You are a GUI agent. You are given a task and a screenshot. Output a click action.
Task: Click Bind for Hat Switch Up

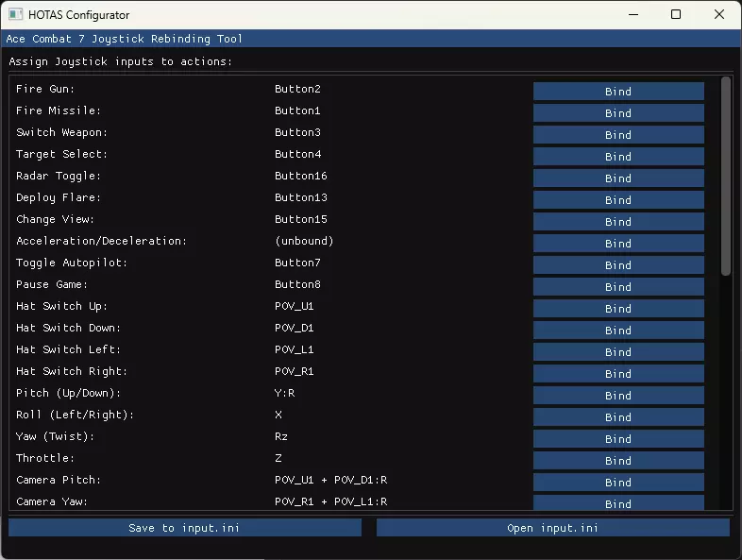click(x=618, y=309)
